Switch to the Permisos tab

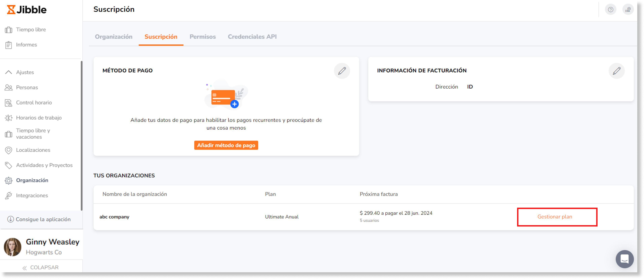[202, 37]
